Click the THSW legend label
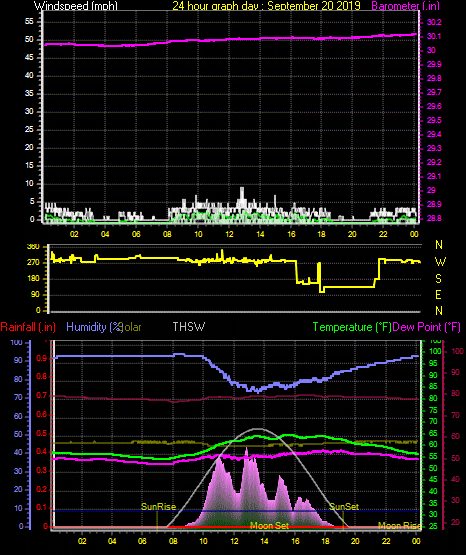The width and height of the screenshot is (466, 555). [x=189, y=327]
